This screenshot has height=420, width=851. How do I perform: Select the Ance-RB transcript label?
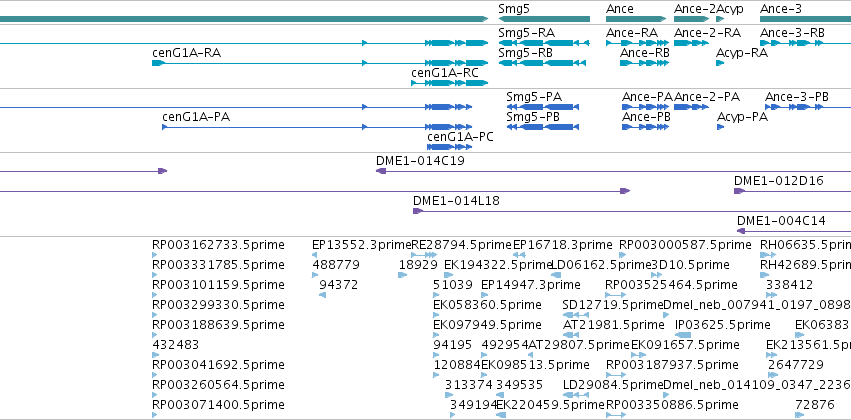tap(645, 53)
